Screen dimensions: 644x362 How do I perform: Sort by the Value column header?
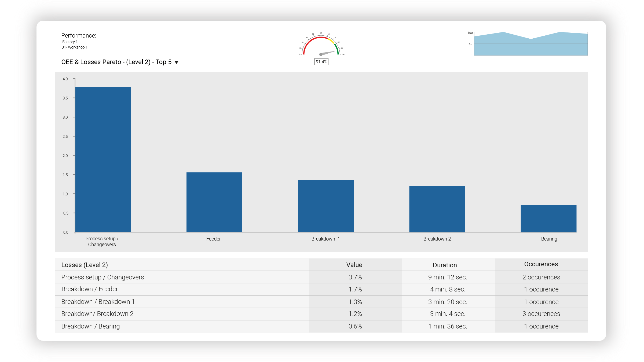click(x=354, y=265)
